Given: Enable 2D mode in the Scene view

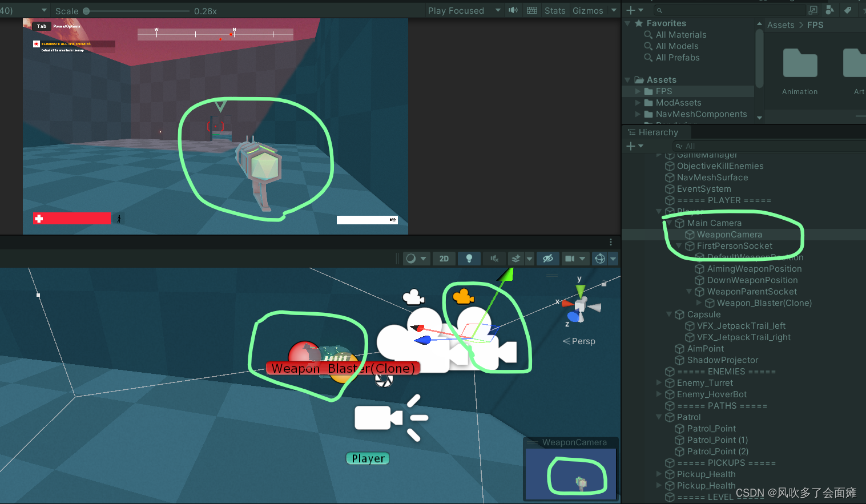Looking at the screenshot, I should (444, 259).
